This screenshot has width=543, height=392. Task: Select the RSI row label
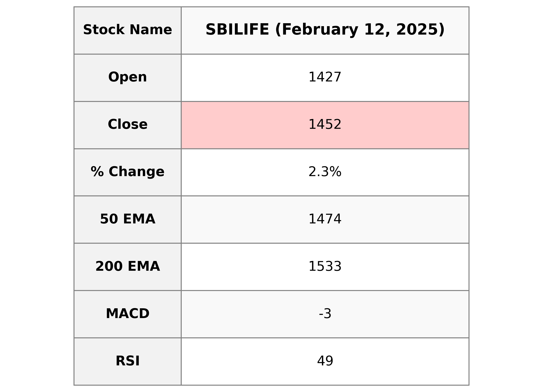(x=127, y=361)
